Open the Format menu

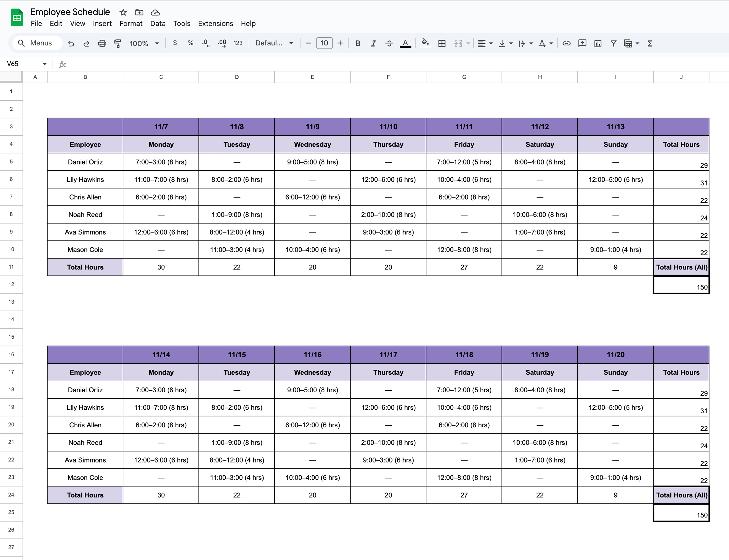(x=131, y=24)
